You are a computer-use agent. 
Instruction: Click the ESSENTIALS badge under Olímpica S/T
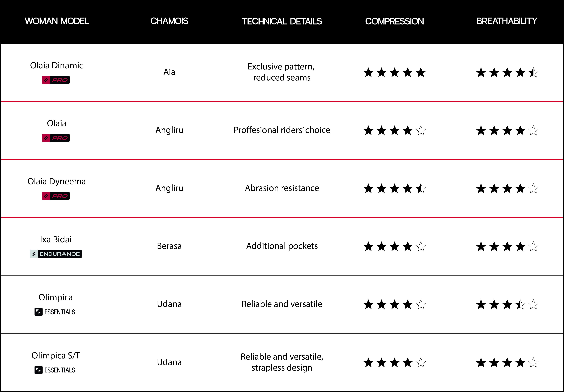55,370
